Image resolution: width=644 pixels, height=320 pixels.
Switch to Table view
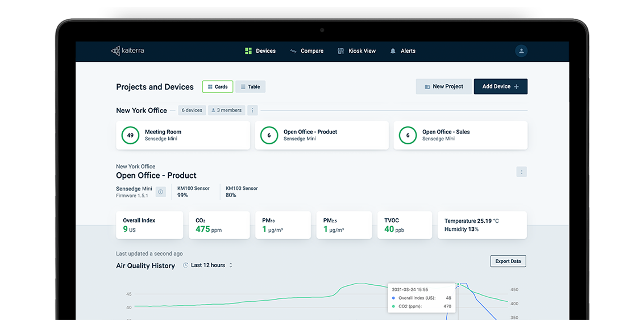click(x=251, y=86)
